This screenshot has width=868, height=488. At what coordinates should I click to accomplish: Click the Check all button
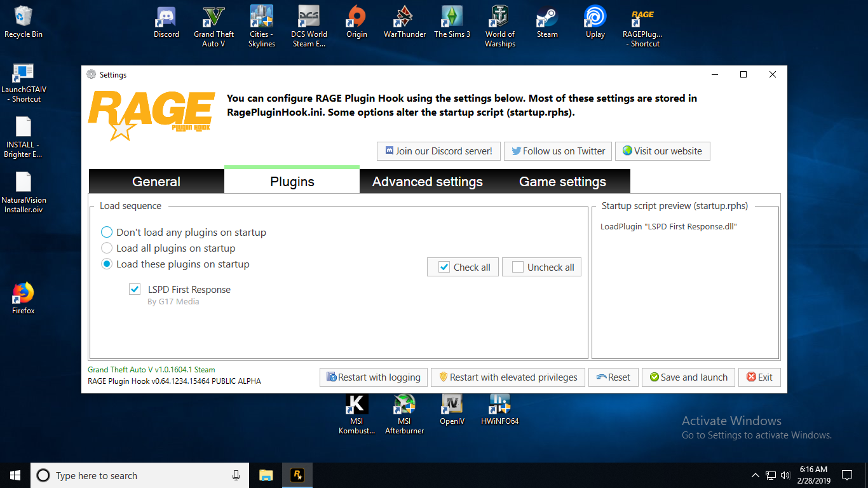pyautogui.click(x=463, y=268)
